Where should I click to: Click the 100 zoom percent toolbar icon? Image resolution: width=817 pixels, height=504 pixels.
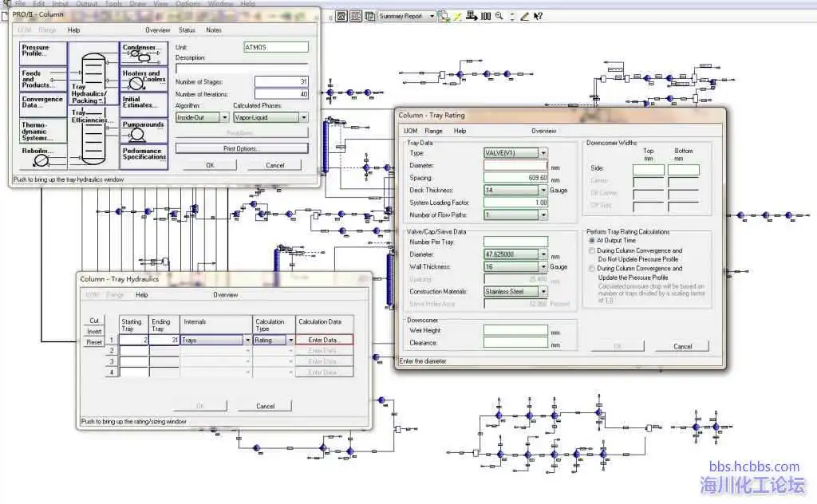click(x=486, y=16)
